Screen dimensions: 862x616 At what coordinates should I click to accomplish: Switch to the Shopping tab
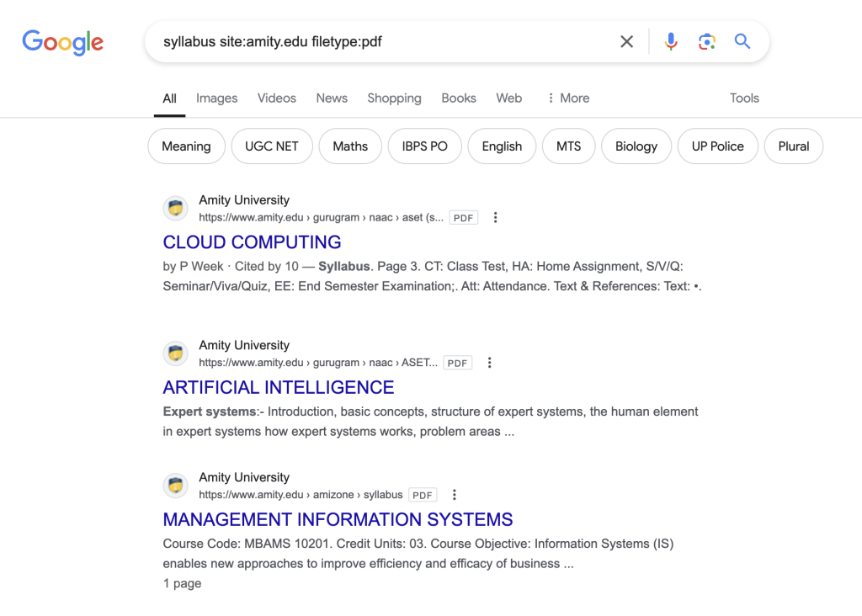pos(394,98)
